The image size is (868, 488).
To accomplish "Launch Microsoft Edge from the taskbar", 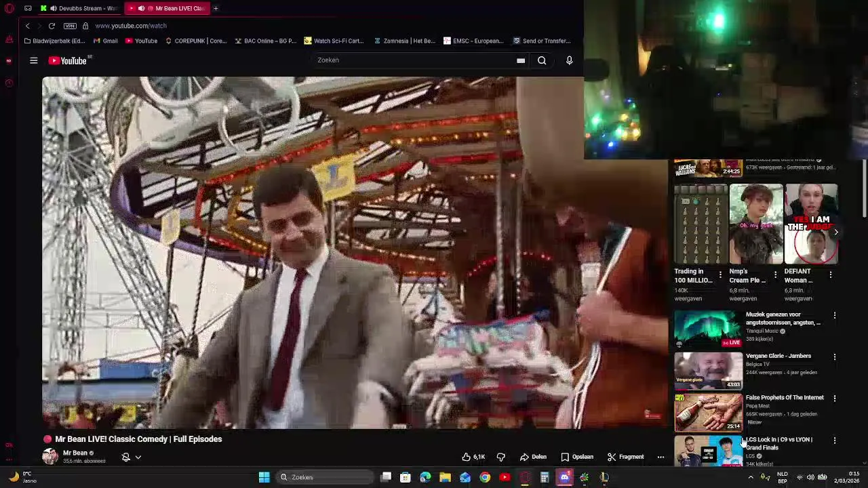I will click(x=425, y=477).
